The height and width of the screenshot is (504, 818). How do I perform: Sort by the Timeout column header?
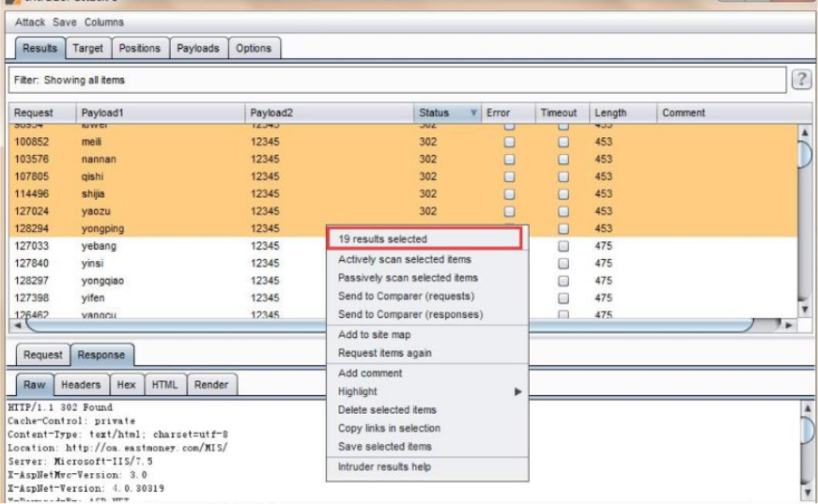pyautogui.click(x=563, y=113)
